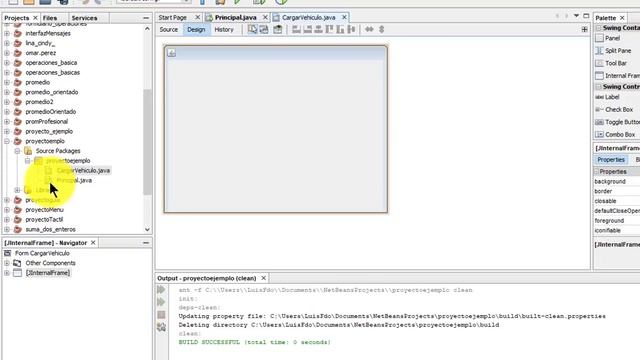Toggle Change Vertical Resizability icon
The width and height of the screenshot is (640, 360).
tap(381, 29)
